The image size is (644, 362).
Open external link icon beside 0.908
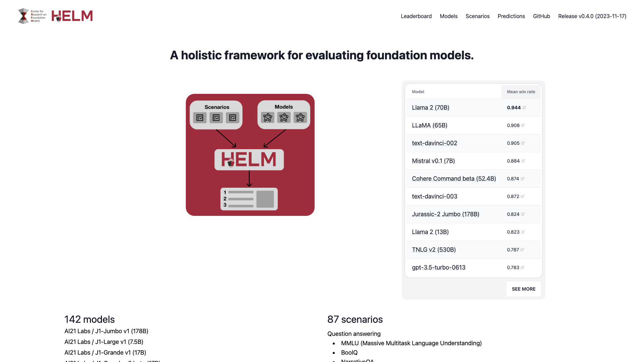pos(523,125)
